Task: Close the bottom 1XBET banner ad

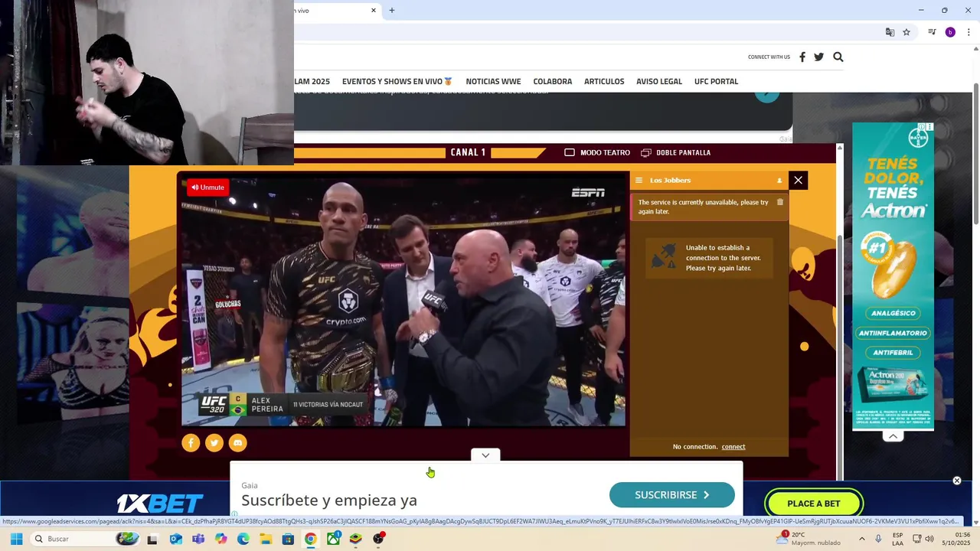Action: (957, 481)
